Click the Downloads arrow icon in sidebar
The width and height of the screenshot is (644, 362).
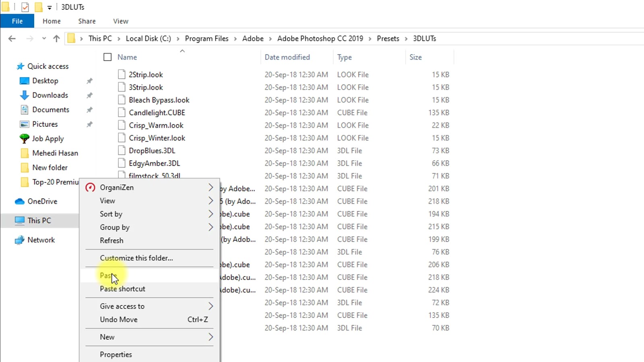point(25,95)
